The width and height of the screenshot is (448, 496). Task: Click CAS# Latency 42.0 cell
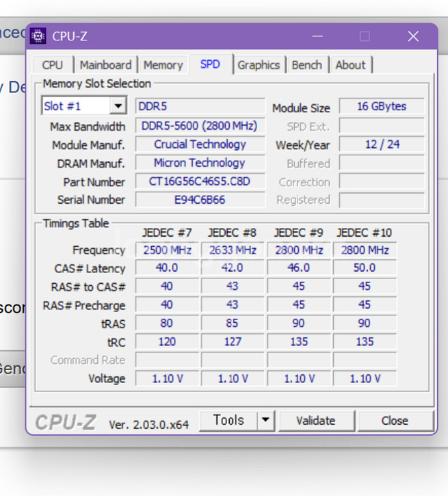point(233,267)
